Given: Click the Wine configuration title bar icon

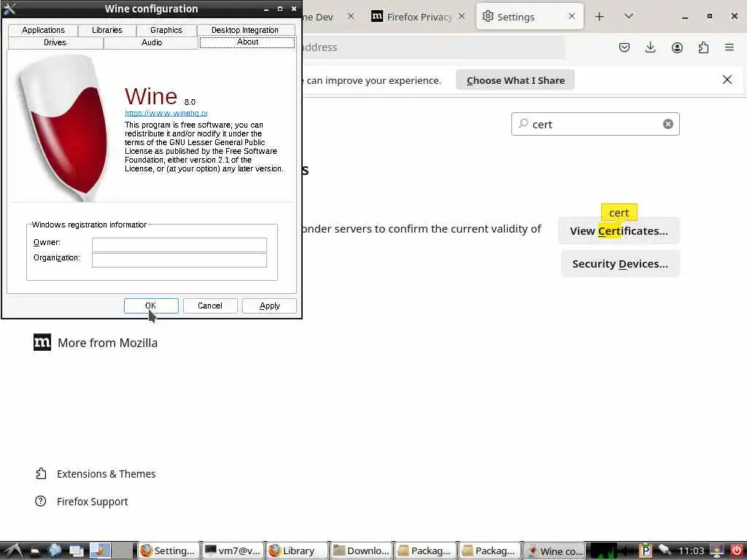Looking at the screenshot, I should click(9, 9).
